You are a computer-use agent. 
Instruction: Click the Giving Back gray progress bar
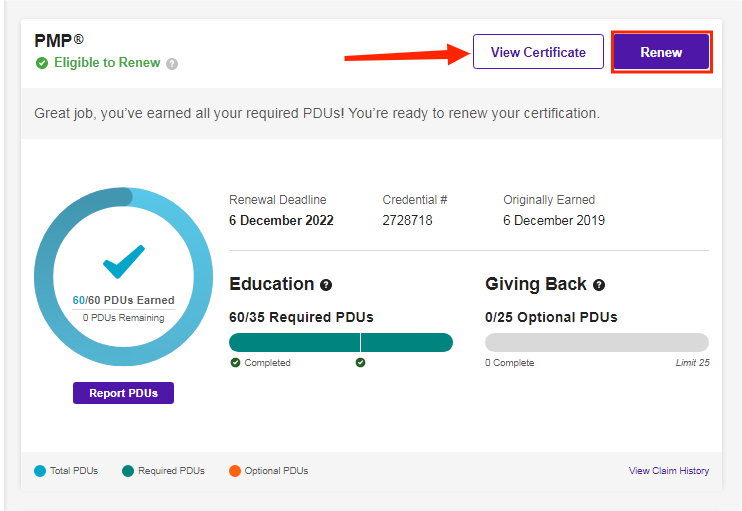coord(597,342)
